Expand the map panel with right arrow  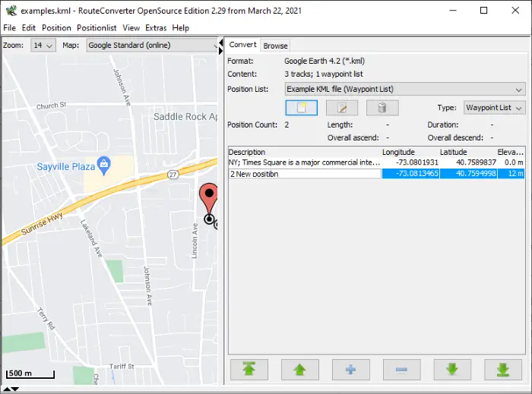pyautogui.click(x=221, y=51)
